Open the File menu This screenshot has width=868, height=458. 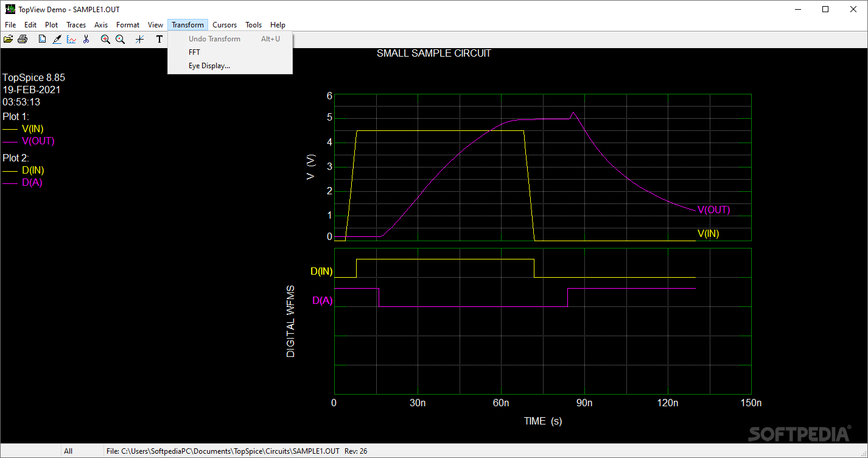10,25
